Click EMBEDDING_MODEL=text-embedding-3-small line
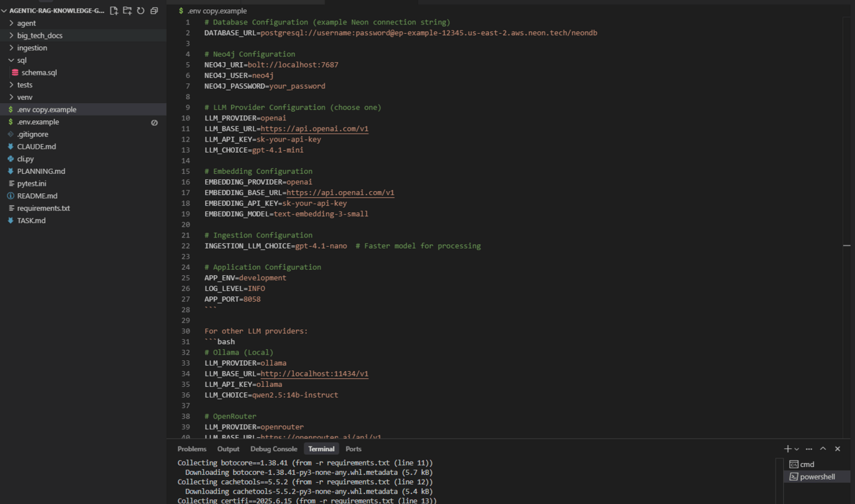Screen dimensions: 855x504 [x=287, y=214]
